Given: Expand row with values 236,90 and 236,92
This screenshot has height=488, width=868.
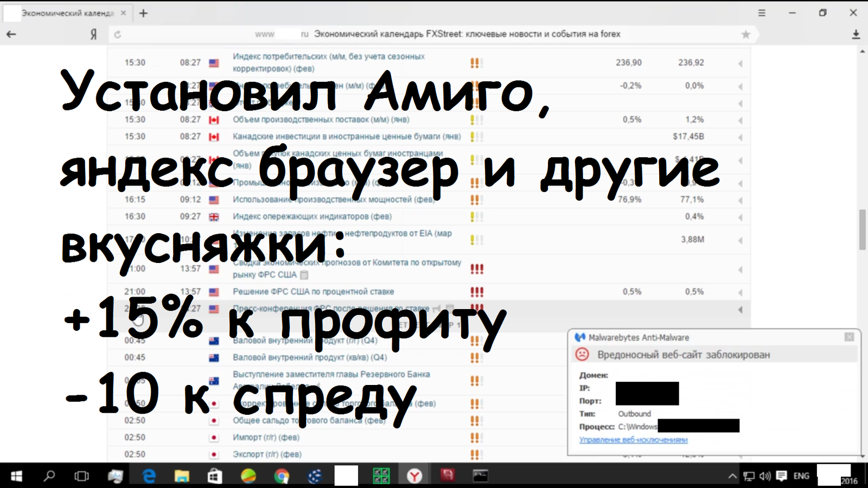Looking at the screenshot, I should pos(740,63).
